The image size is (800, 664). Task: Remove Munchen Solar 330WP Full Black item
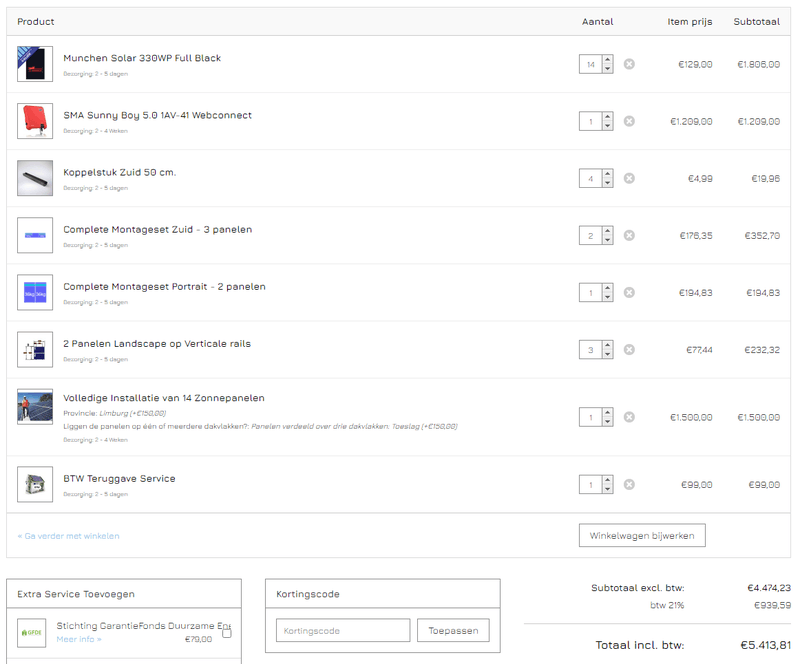pos(629,64)
